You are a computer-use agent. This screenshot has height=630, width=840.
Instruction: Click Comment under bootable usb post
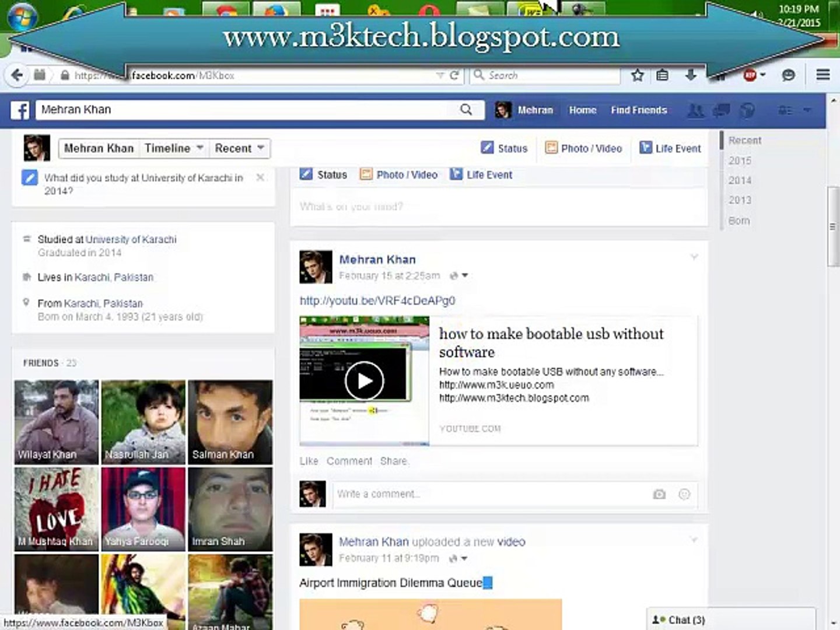(x=349, y=461)
